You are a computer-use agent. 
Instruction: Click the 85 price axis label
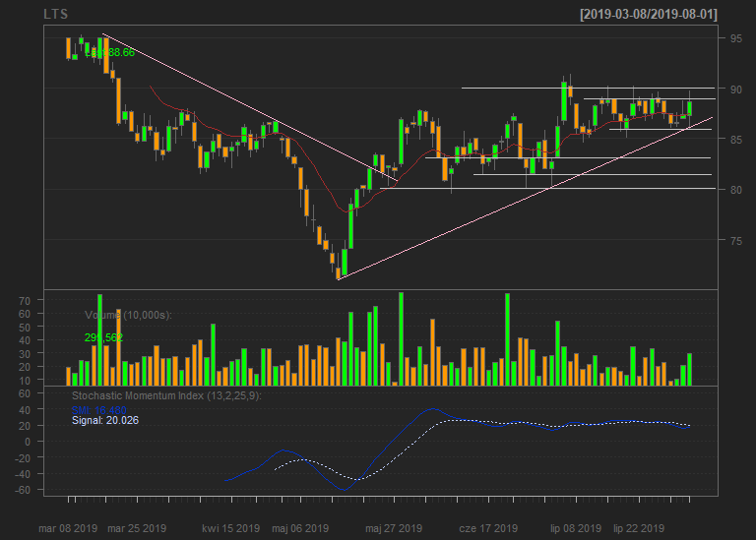click(x=735, y=140)
